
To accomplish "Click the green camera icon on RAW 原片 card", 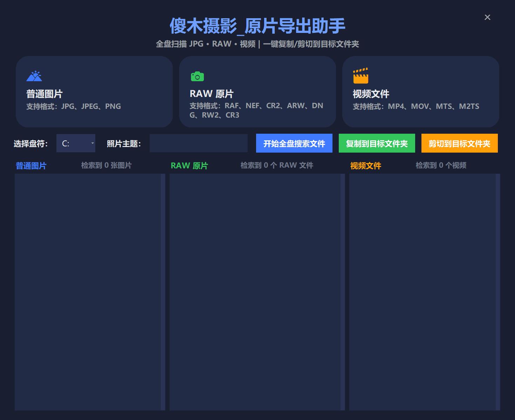I will click(x=197, y=76).
